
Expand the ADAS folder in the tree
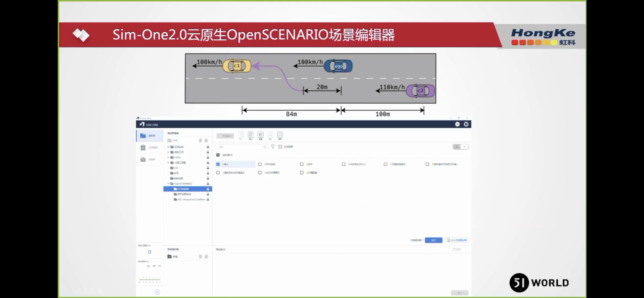point(168,157)
